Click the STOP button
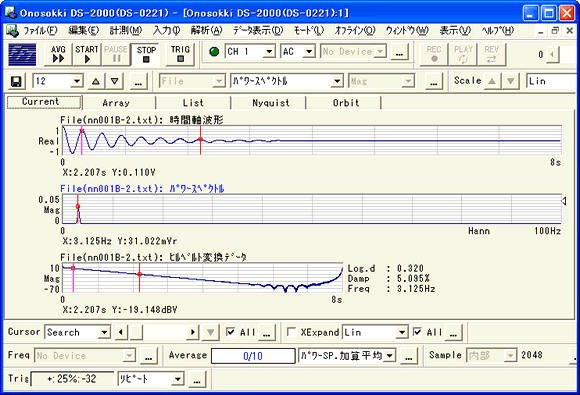The width and height of the screenshot is (580, 395). 146,54
